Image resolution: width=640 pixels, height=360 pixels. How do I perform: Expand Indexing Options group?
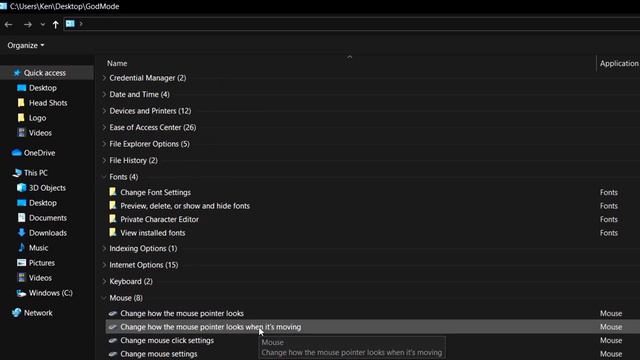[104, 249]
